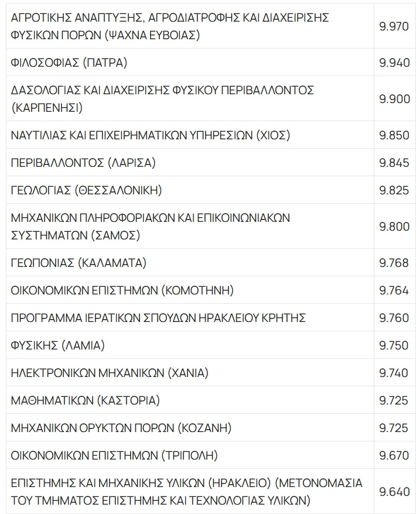This screenshot has height=514, width=420.
Task: Select the ΓΕΩΛΟΓΙΑΣ (ΘΕΣΣΑΛΟΝΙΚΗ) entry
Action: pos(86,190)
